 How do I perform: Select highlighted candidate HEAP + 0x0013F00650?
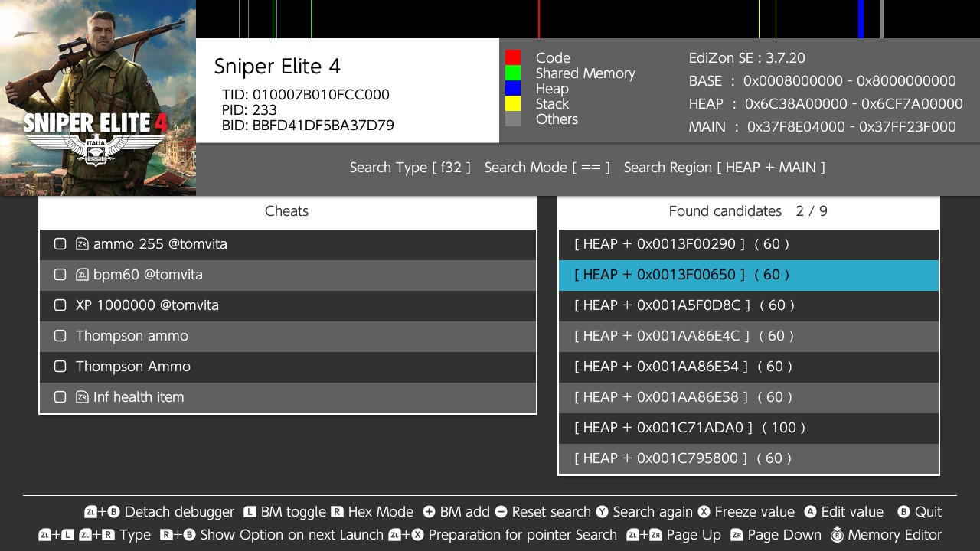(x=749, y=275)
